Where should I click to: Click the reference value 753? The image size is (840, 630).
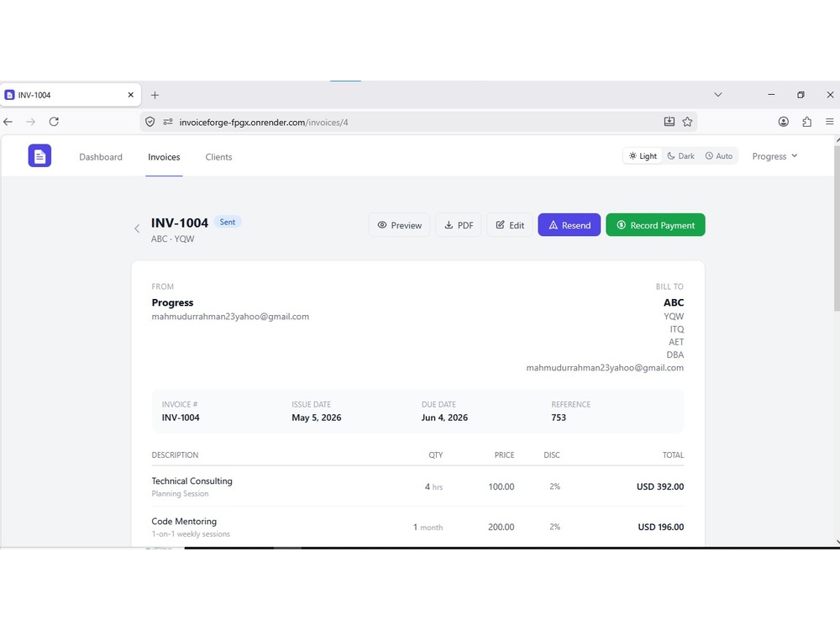[559, 417]
